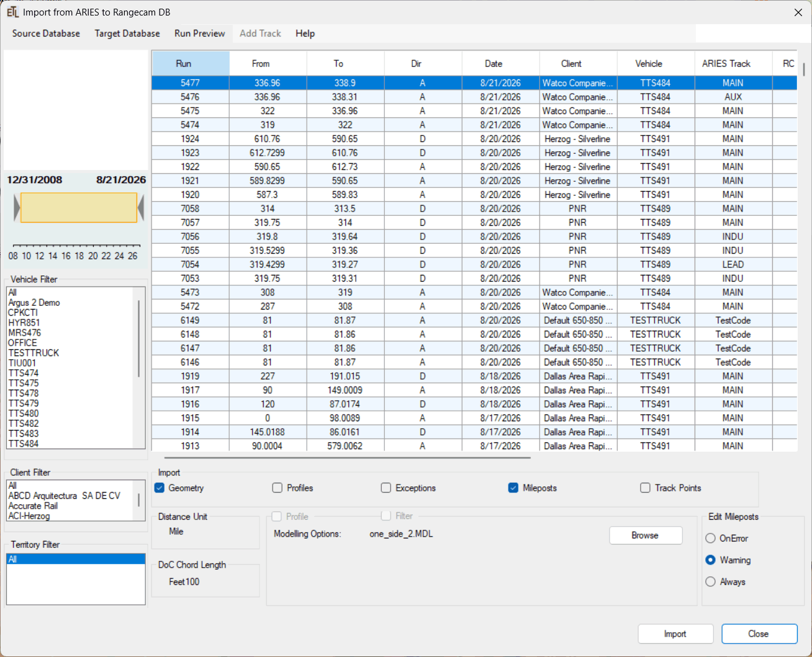Click the yellow date range bar
The image size is (812, 657).
(79, 207)
